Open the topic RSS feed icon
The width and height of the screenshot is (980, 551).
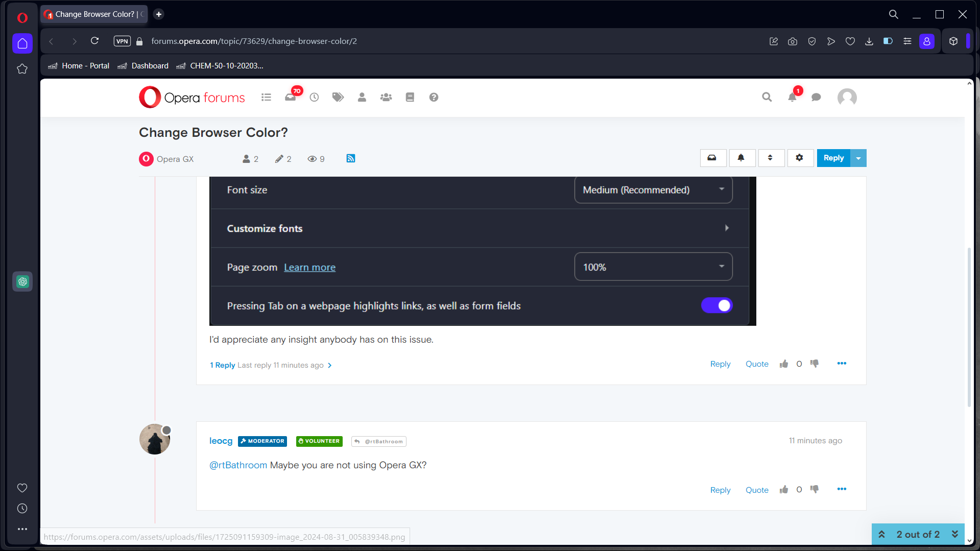[351, 159]
